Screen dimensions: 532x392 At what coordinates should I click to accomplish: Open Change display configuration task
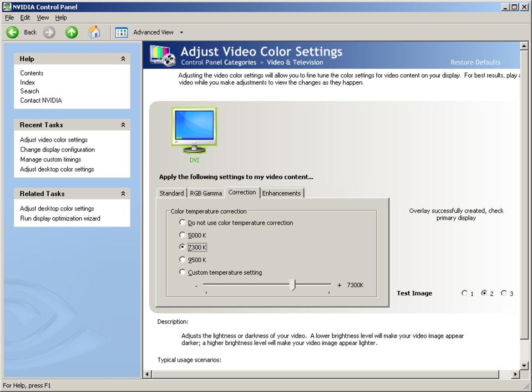[x=57, y=150]
